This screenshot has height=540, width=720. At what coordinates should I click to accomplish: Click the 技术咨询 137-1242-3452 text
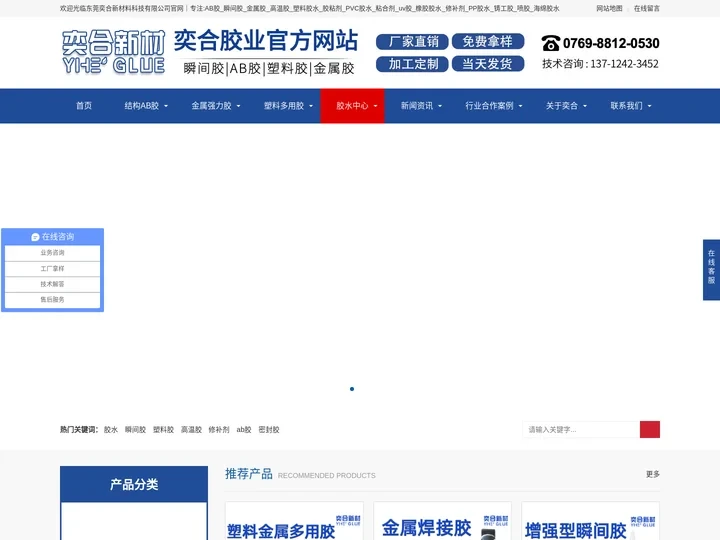point(600,64)
